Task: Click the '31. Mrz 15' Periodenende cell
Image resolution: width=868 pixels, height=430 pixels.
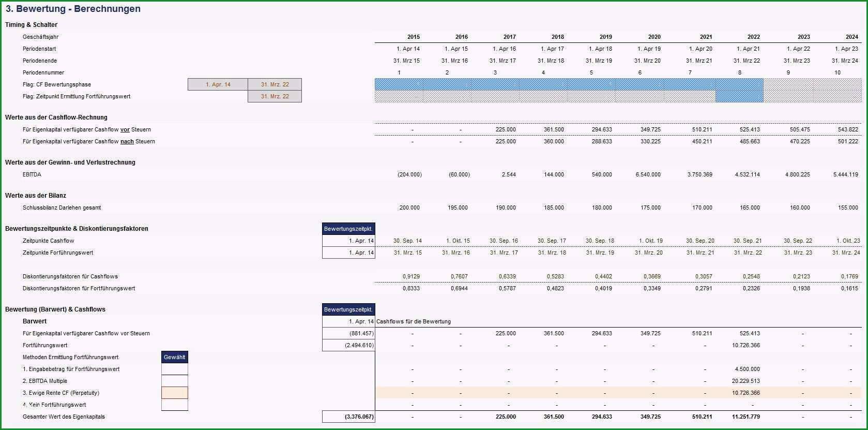Action: (x=407, y=61)
